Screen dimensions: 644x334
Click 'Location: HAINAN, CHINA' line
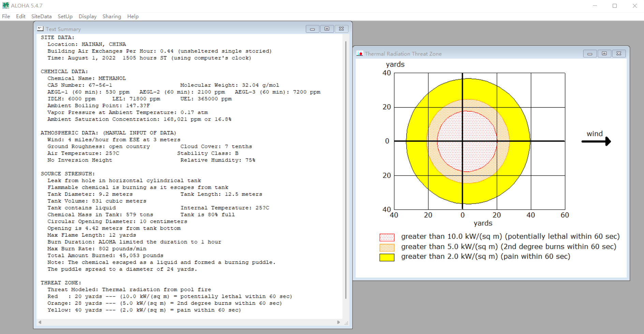(87, 44)
